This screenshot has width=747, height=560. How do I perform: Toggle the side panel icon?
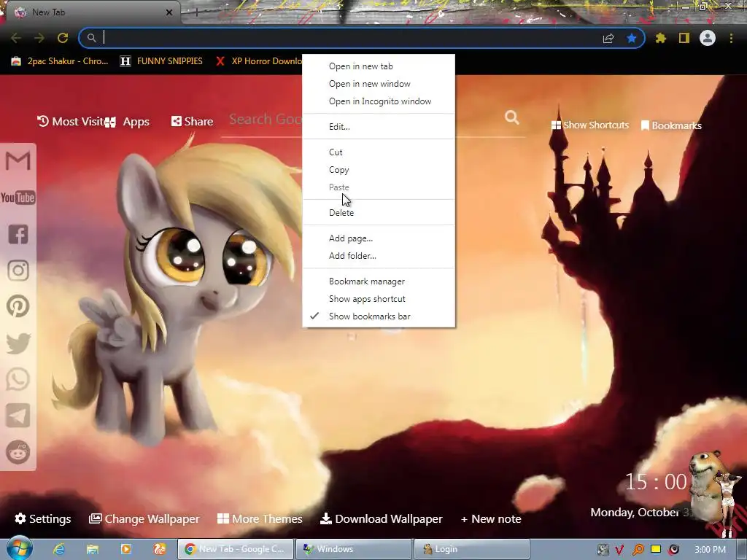click(684, 38)
